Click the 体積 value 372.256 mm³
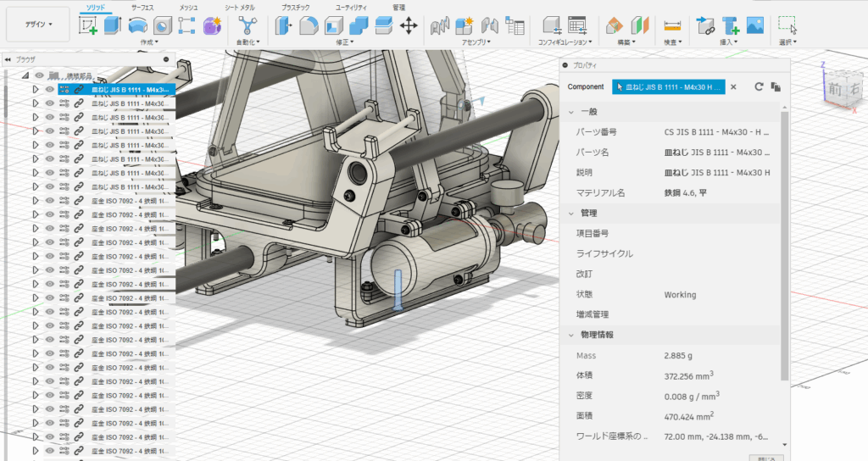Viewport: 868px width, 461px height. point(688,375)
